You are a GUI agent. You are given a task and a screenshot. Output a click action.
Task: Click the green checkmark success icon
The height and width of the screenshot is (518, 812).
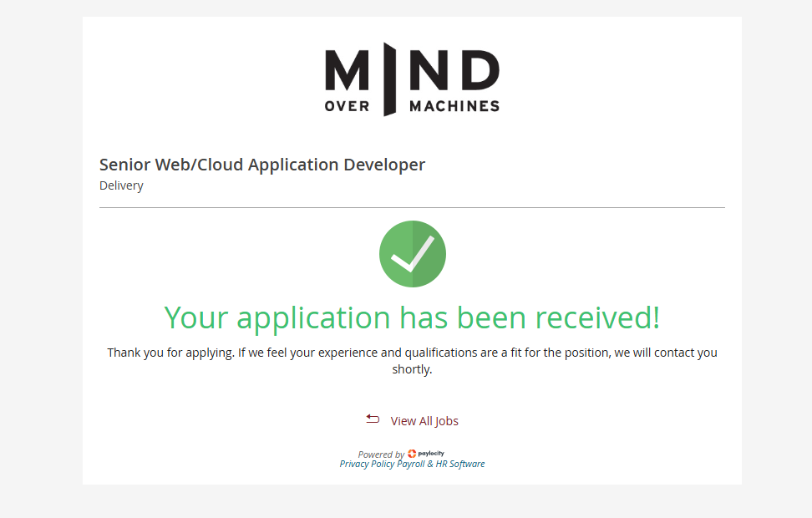click(412, 254)
